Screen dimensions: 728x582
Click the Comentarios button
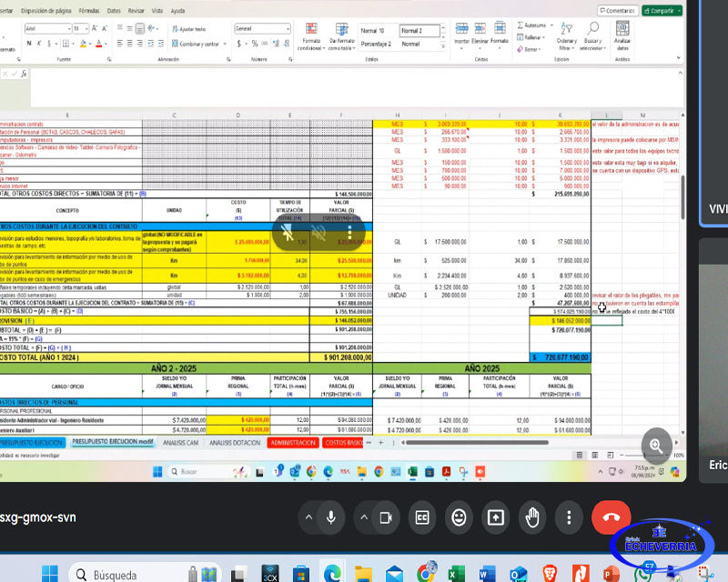[616, 11]
